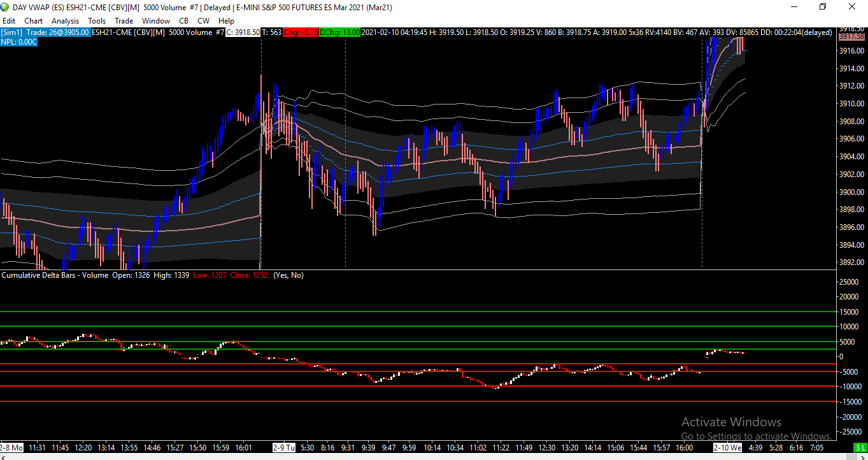Click the red Close: 1252 study value
The height and width of the screenshot is (460, 868).
tap(250, 275)
